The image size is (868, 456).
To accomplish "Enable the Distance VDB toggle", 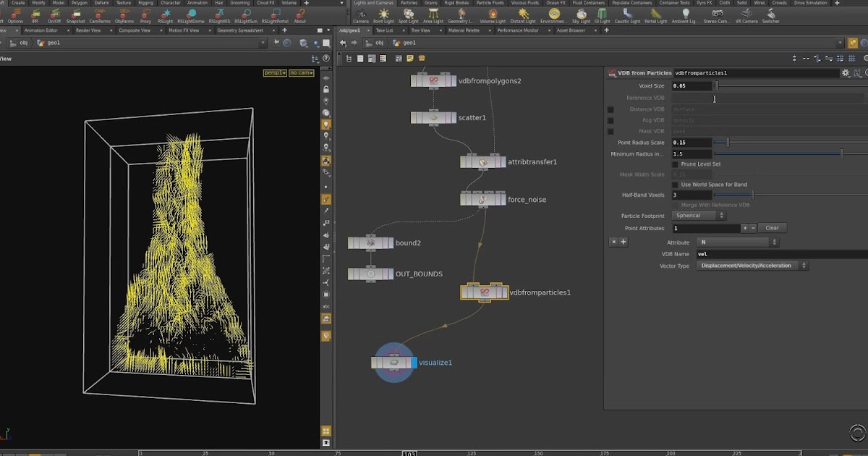I will pyautogui.click(x=609, y=110).
